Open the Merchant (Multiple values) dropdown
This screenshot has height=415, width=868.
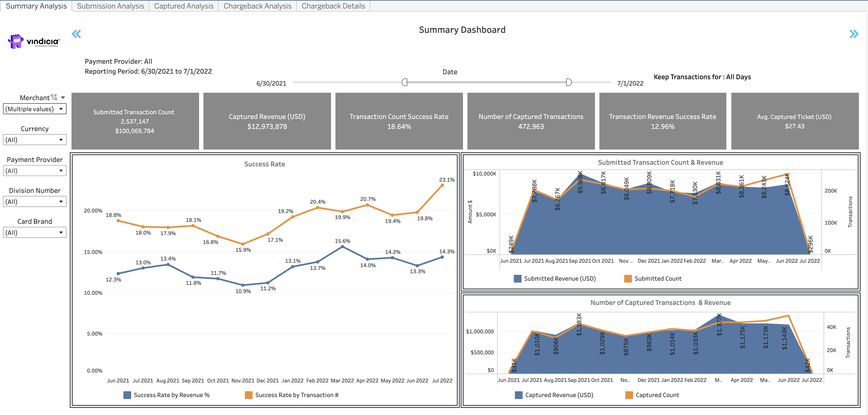coord(35,109)
